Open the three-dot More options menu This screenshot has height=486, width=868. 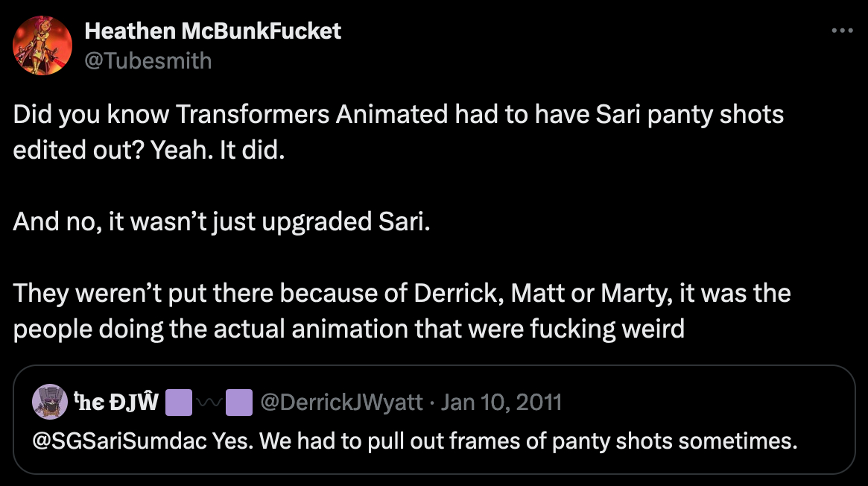coord(841,31)
